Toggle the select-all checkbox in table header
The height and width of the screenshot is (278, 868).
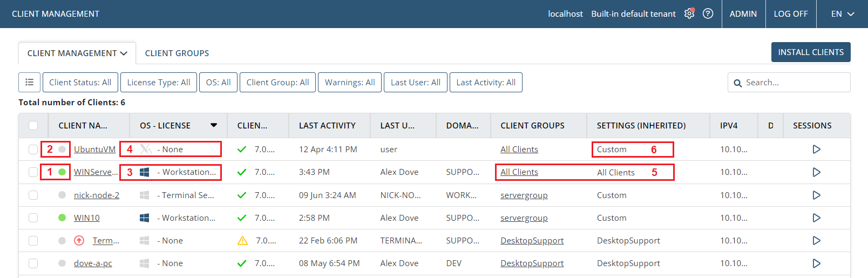click(33, 126)
